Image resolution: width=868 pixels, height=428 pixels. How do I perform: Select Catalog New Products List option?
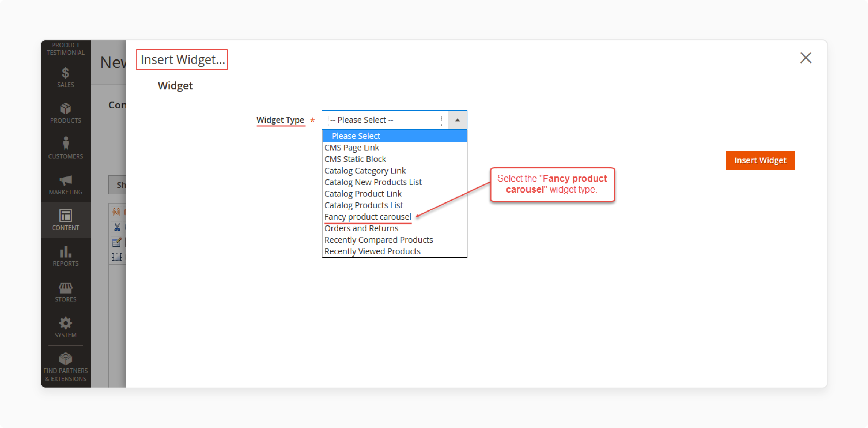[394, 182]
